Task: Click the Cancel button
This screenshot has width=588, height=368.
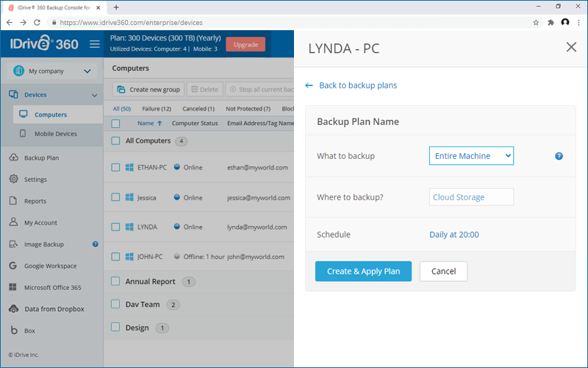Action: tap(443, 271)
